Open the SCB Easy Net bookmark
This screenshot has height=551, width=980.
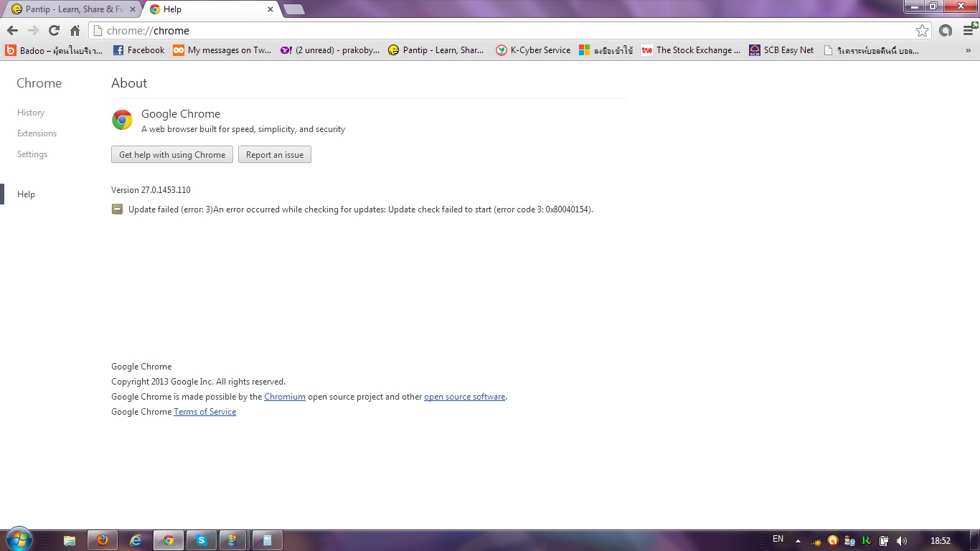[781, 50]
